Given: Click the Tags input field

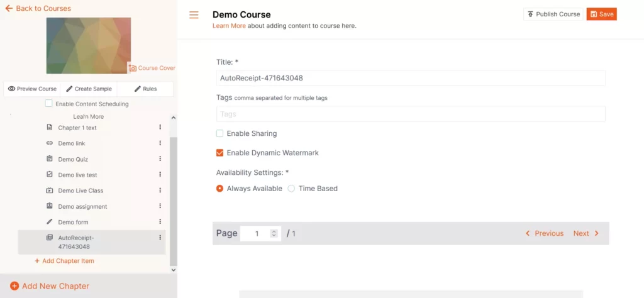Looking at the screenshot, I should point(410,114).
